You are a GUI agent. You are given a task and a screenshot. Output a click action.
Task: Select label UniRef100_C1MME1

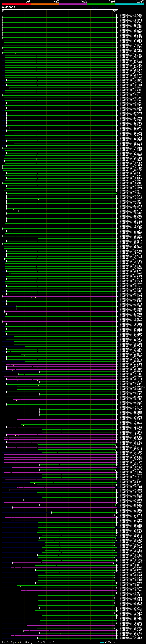[x=131, y=48]
